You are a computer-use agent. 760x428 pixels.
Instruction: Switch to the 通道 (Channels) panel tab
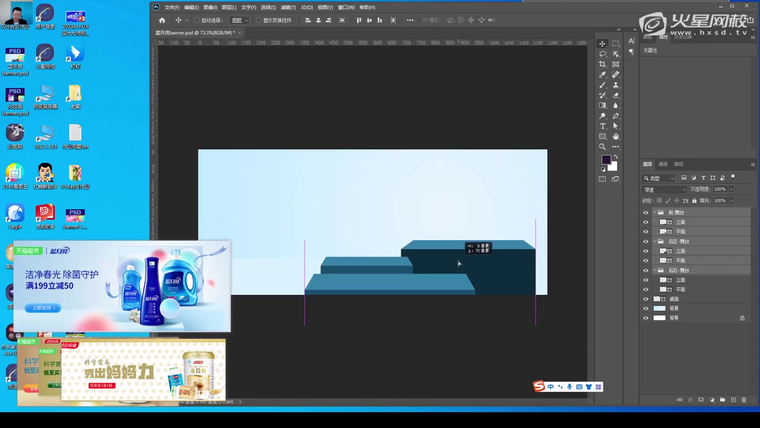tap(664, 164)
